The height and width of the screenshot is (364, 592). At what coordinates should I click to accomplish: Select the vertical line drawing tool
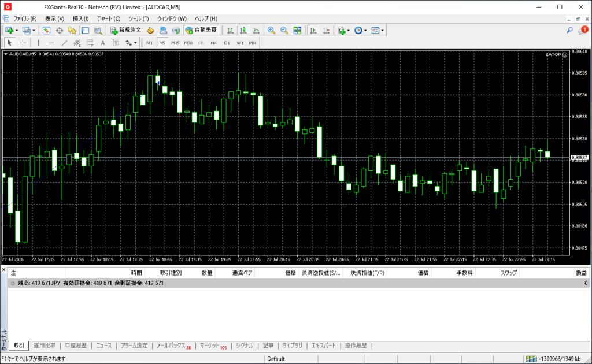pyautogui.click(x=38, y=43)
